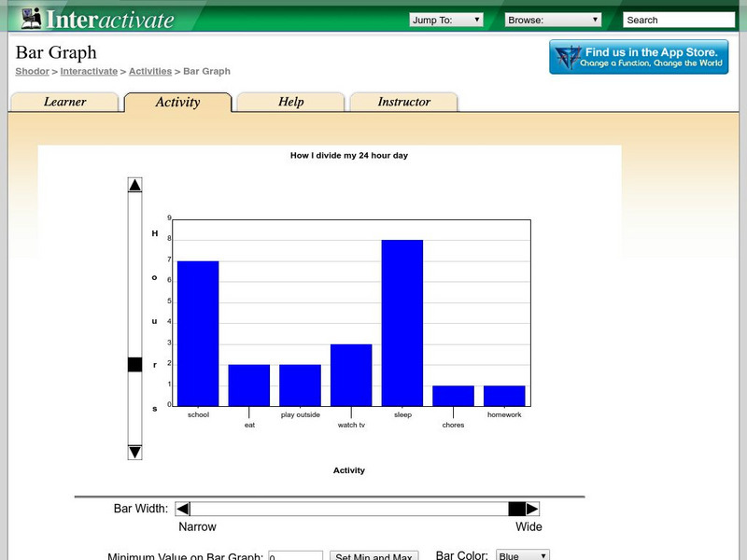The image size is (747, 560).
Task: Click 'How I divide my 24 hour day' title
Action: click(349, 155)
